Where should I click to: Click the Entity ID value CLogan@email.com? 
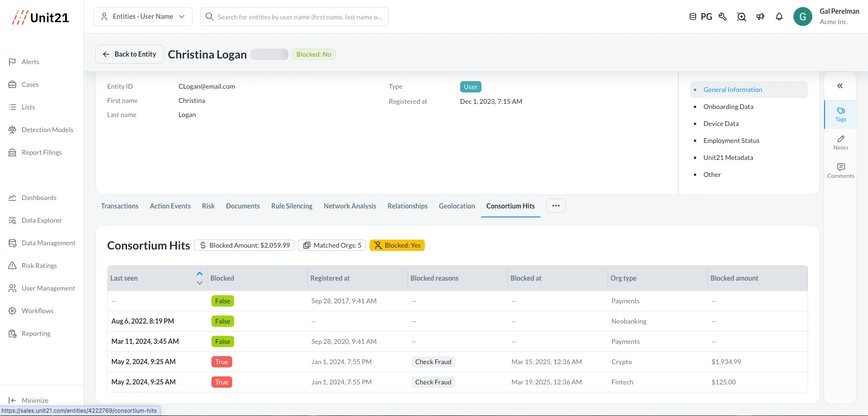(207, 86)
